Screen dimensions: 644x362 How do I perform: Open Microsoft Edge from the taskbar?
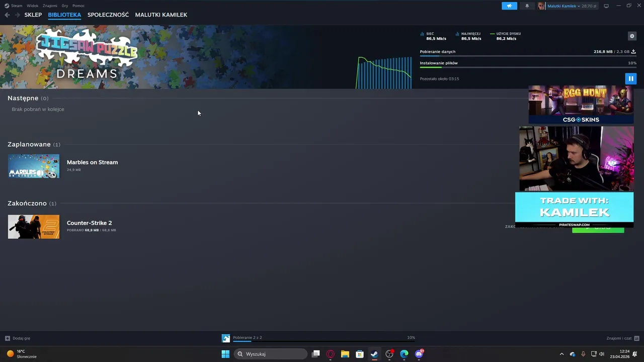(x=404, y=354)
